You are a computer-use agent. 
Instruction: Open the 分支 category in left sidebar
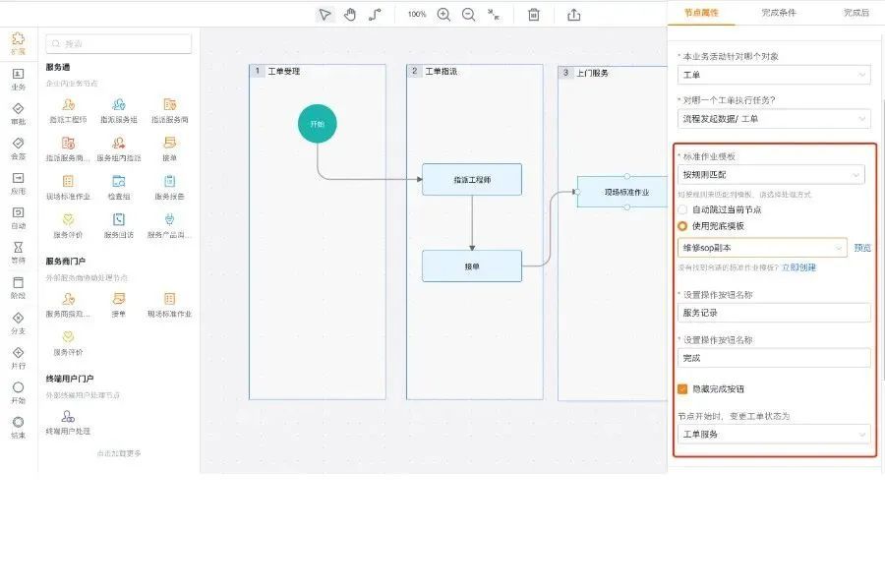tap(18, 323)
